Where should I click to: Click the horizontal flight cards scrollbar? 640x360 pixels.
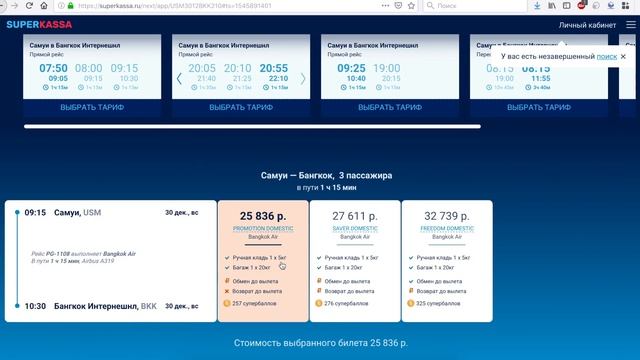pyautogui.click(x=252, y=127)
